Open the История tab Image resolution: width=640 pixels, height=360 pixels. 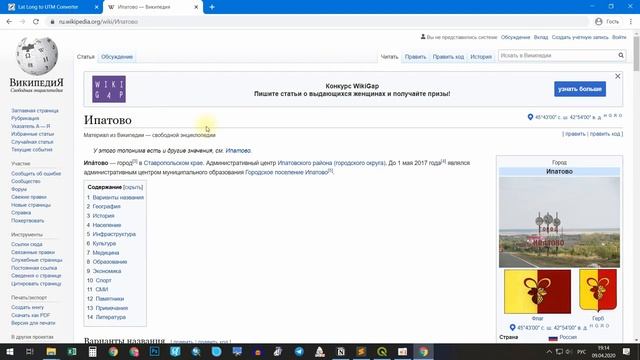(481, 57)
